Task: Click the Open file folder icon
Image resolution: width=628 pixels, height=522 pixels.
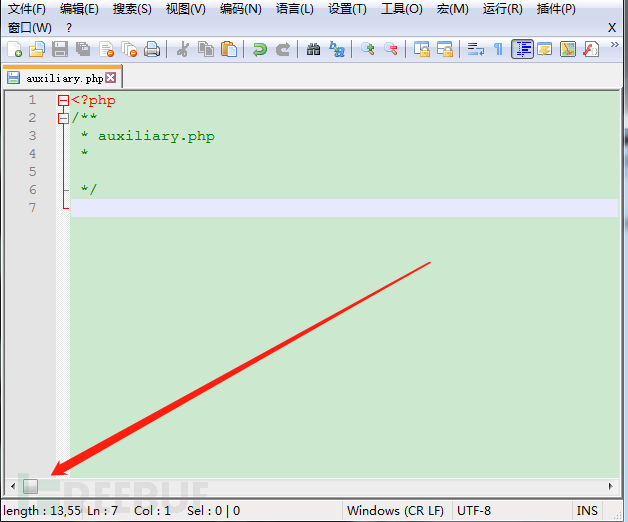Action: click(37, 50)
